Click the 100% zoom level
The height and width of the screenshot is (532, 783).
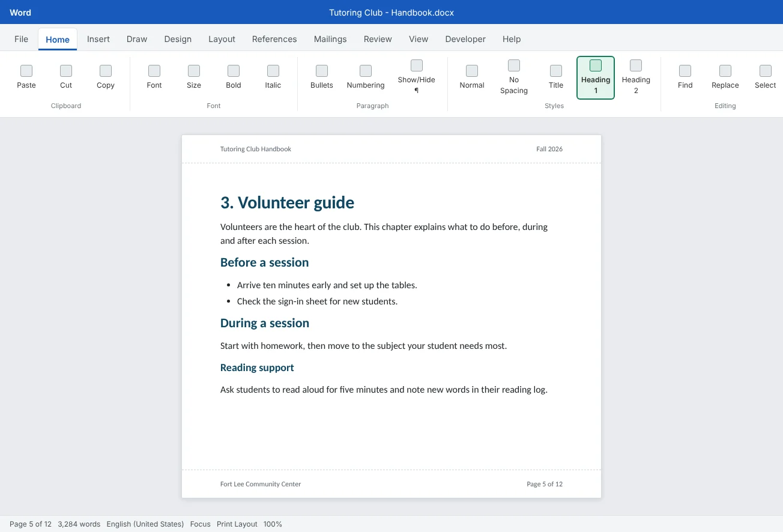point(273,524)
